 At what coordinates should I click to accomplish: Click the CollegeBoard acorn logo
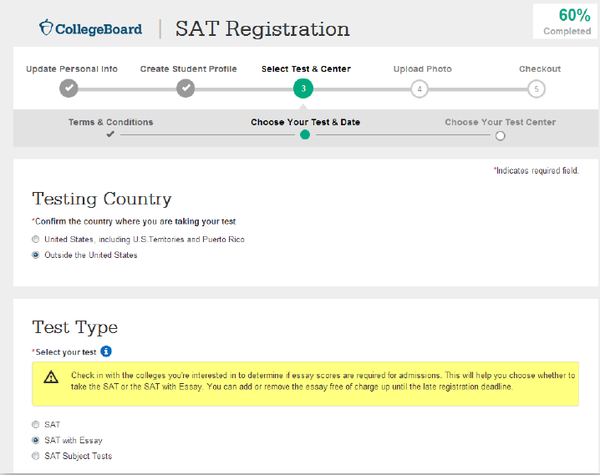pos(46,28)
